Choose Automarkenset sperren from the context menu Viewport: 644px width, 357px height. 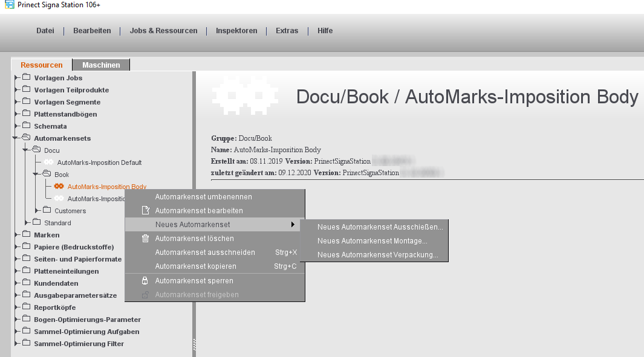pos(215,281)
